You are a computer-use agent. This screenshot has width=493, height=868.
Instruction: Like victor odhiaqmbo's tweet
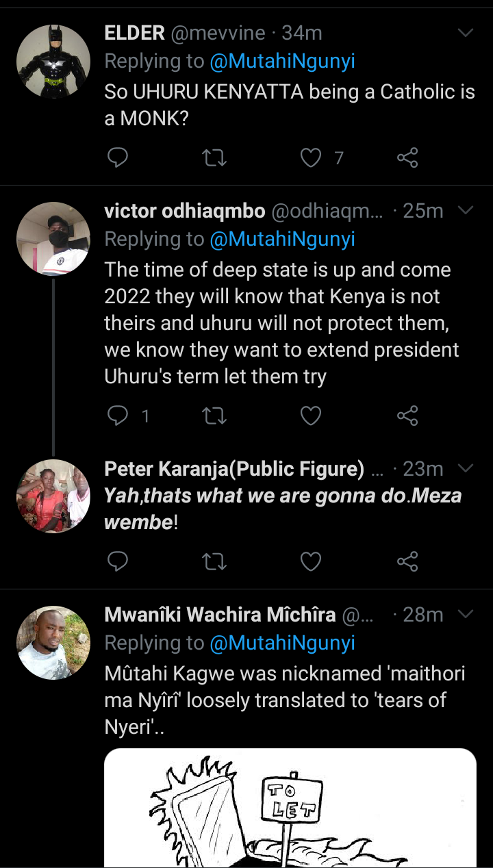pyautogui.click(x=311, y=415)
